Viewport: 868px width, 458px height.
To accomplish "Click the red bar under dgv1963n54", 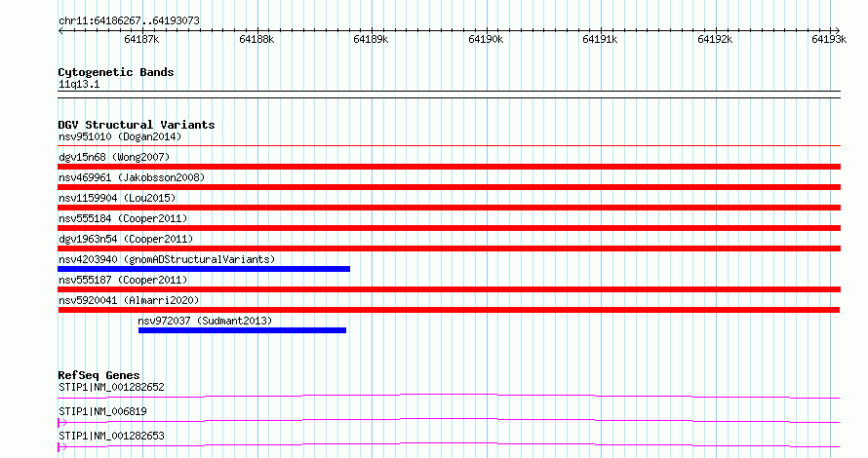I will [x=449, y=248].
